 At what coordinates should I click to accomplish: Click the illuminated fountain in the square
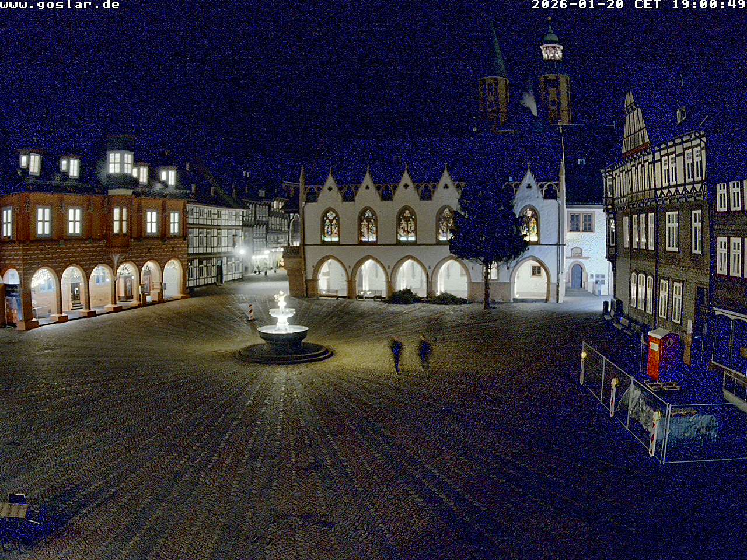coord(283,332)
